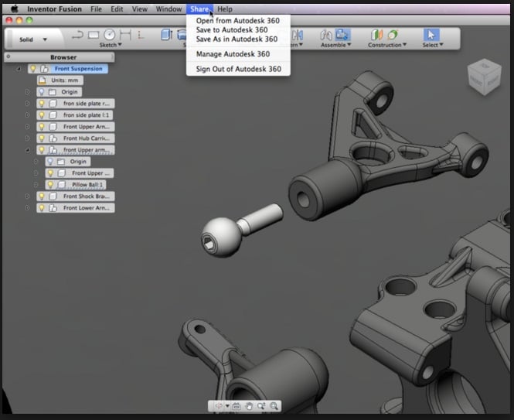Select the Front Upper child component row
The image size is (514, 420).
pyautogui.click(x=80, y=173)
